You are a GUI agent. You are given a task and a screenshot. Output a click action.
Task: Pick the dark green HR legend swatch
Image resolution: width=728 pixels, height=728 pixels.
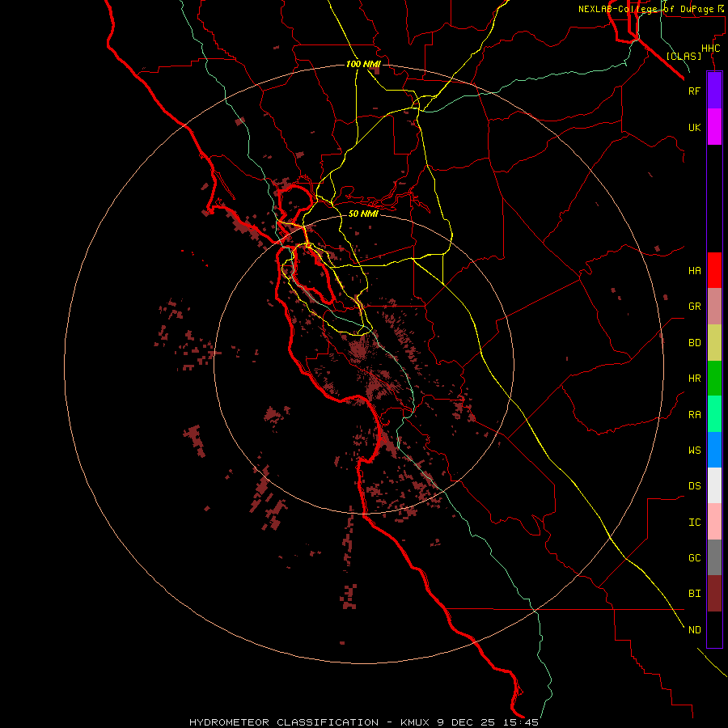[x=714, y=379]
